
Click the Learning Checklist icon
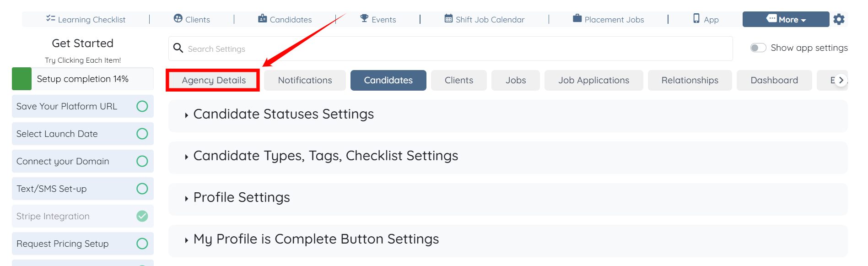50,19
